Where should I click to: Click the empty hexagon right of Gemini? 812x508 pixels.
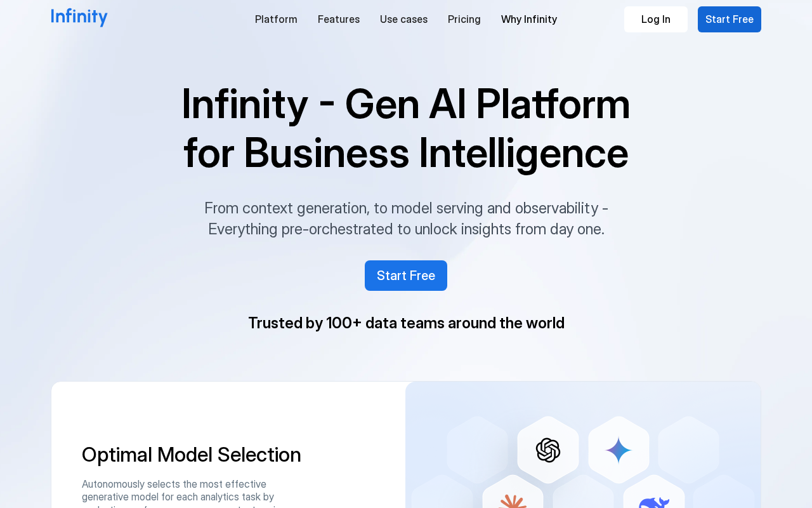[688, 450]
